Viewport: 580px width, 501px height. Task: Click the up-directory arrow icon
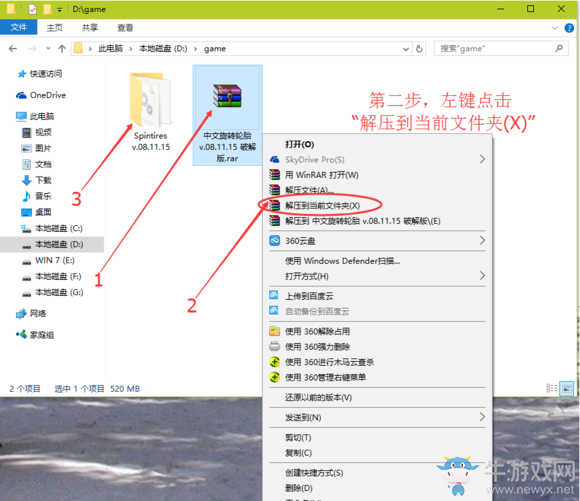[62, 48]
